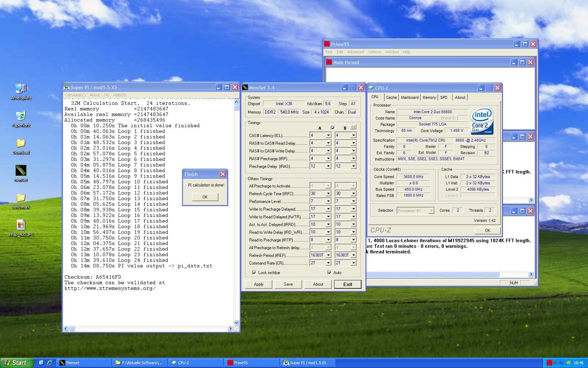
Task: Switch to CPU-Z Mainboard tab
Action: tap(409, 97)
